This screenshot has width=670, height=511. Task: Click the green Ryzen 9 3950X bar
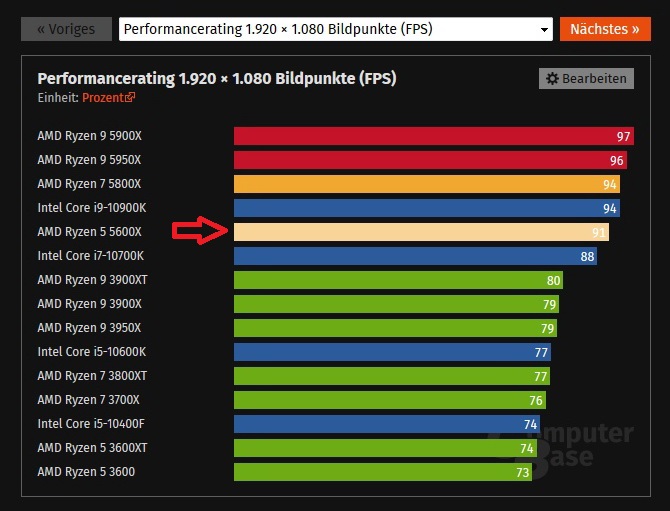pos(395,328)
